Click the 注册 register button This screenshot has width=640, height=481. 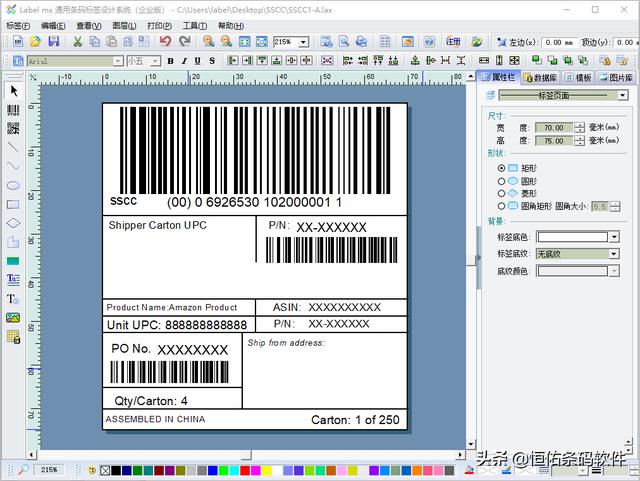coord(453,41)
